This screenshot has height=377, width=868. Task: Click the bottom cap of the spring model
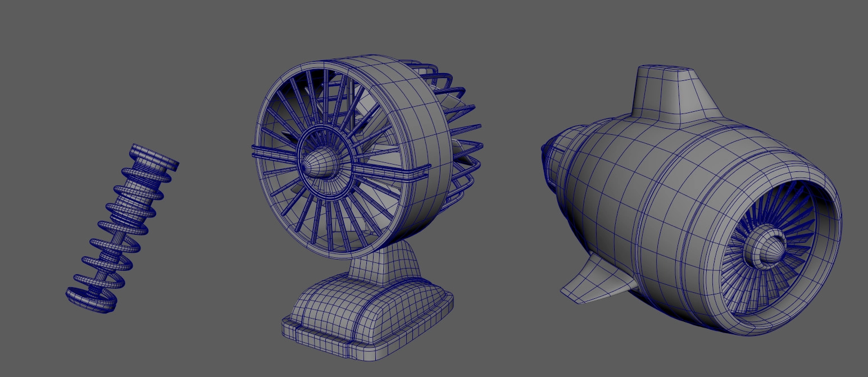pos(91,299)
